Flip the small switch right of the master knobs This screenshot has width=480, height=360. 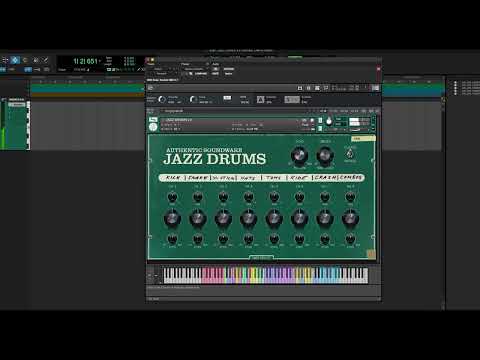350,154
